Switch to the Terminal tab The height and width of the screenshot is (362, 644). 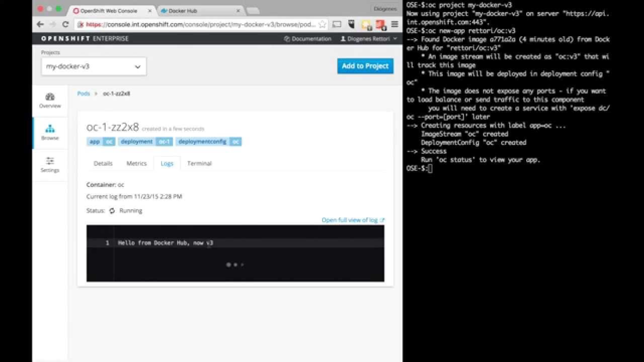[199, 163]
